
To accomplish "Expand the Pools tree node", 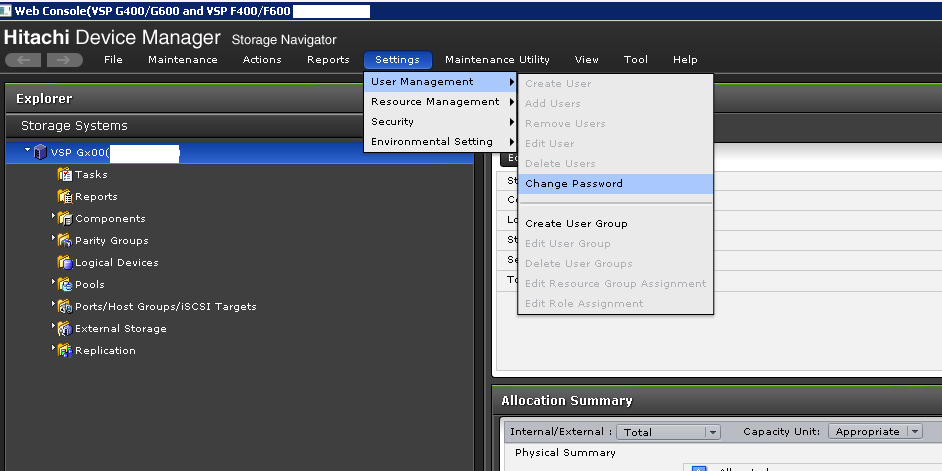I will click(53, 281).
